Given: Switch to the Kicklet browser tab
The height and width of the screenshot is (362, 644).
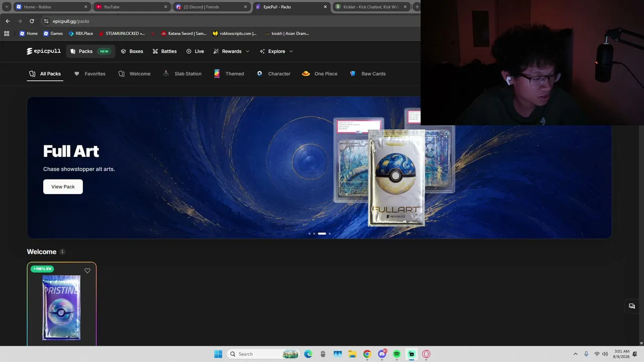Looking at the screenshot, I should click(371, 7).
